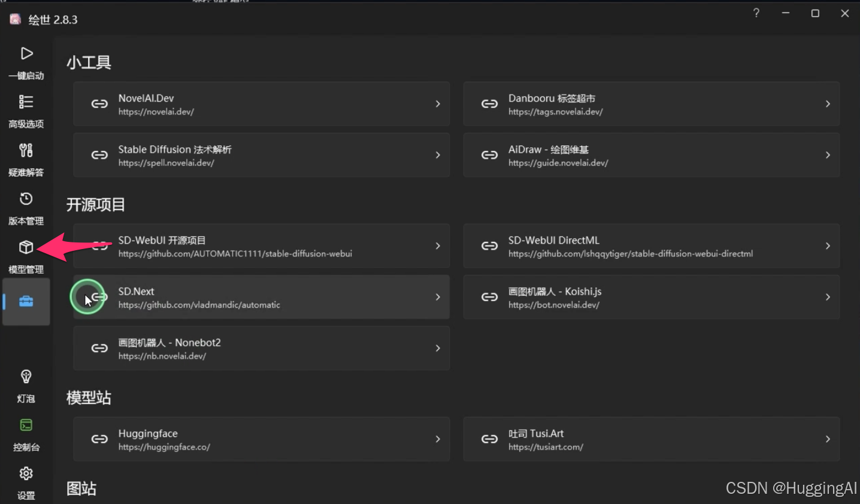Click https://nb.novelai.dev/ URL text
Viewport: 860px width, 504px height.
162,356
